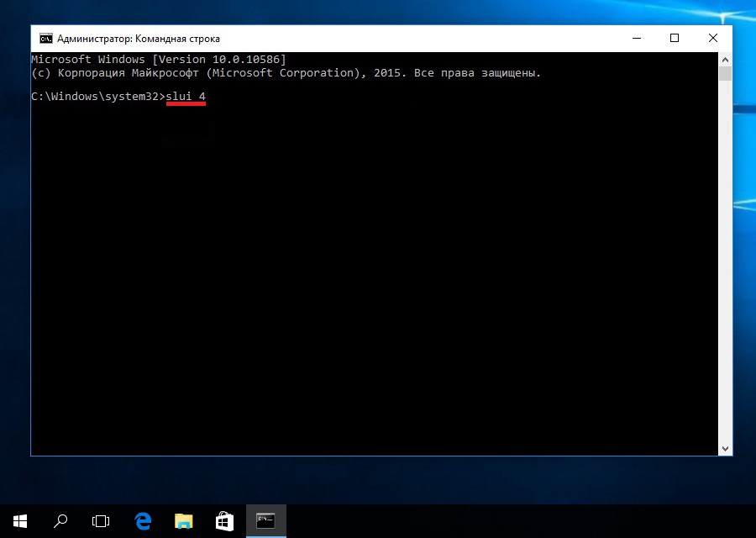Click the scrollbar up arrow
This screenshot has width=756, height=538.
(725, 60)
